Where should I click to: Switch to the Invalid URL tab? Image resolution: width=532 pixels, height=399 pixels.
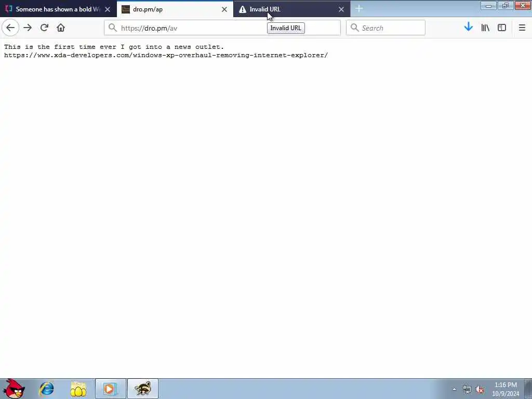point(292,9)
